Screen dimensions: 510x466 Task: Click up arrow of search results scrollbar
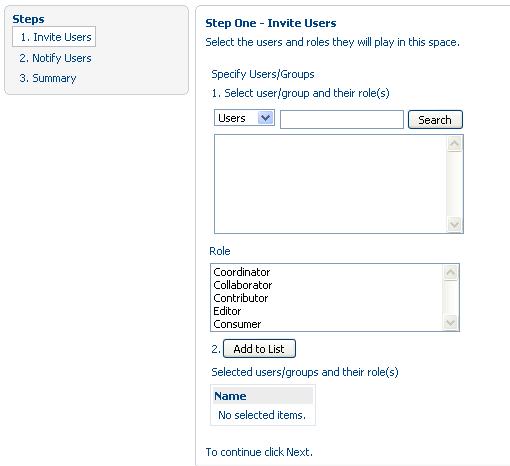[454, 144]
